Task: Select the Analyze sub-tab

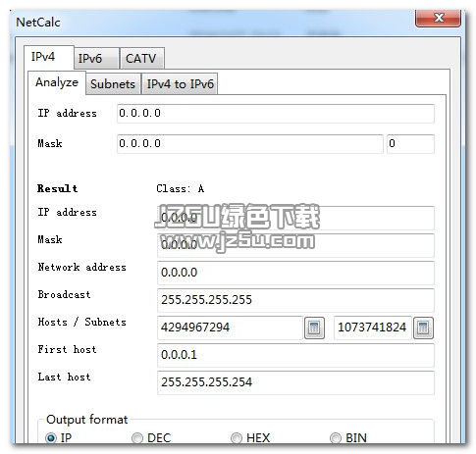Action: click(x=57, y=82)
